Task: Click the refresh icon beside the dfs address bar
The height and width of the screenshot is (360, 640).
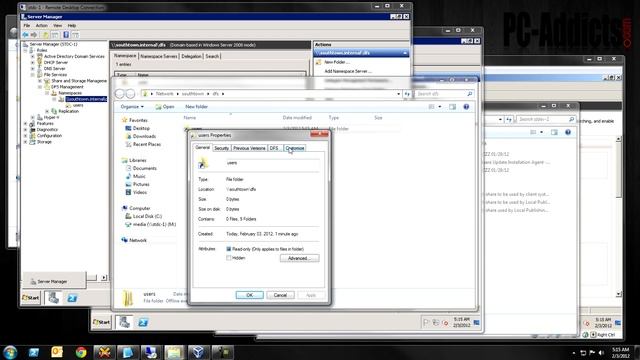Action: click(x=407, y=94)
